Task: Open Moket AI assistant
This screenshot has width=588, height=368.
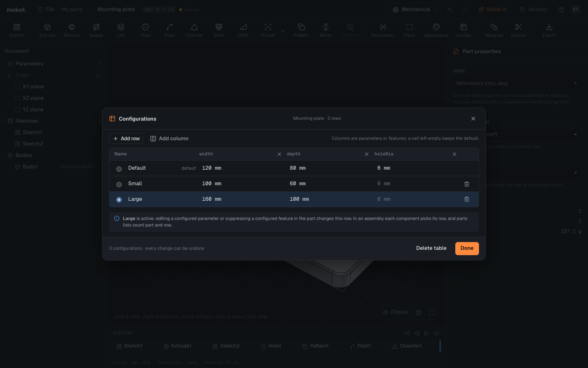Action: coord(492,9)
